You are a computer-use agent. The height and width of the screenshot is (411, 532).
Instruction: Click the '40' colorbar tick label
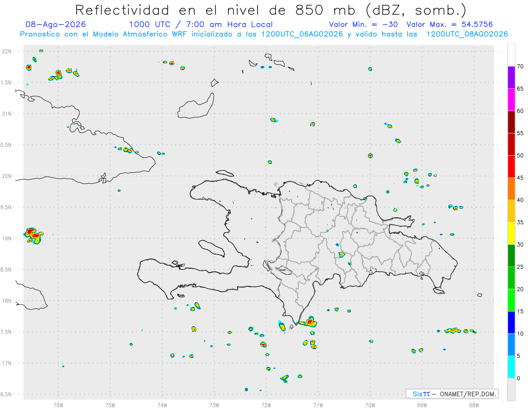520,200
